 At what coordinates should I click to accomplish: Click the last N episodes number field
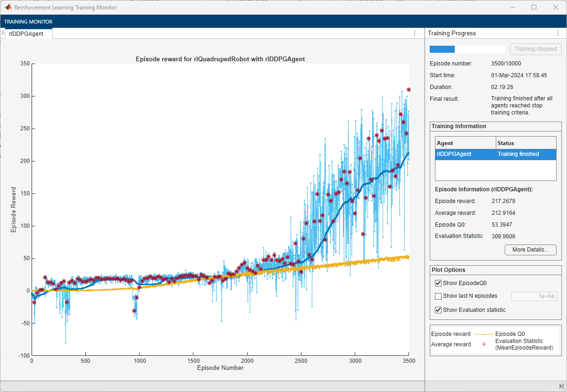tap(534, 296)
